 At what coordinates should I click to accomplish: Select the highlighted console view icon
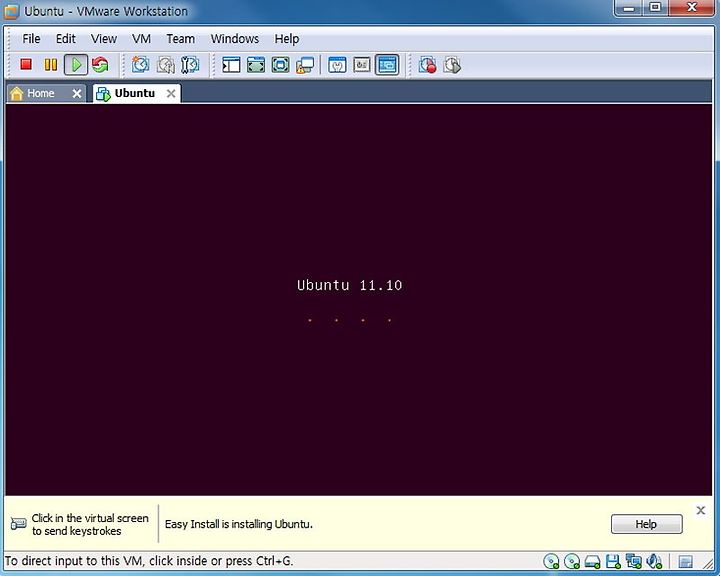[x=387, y=65]
